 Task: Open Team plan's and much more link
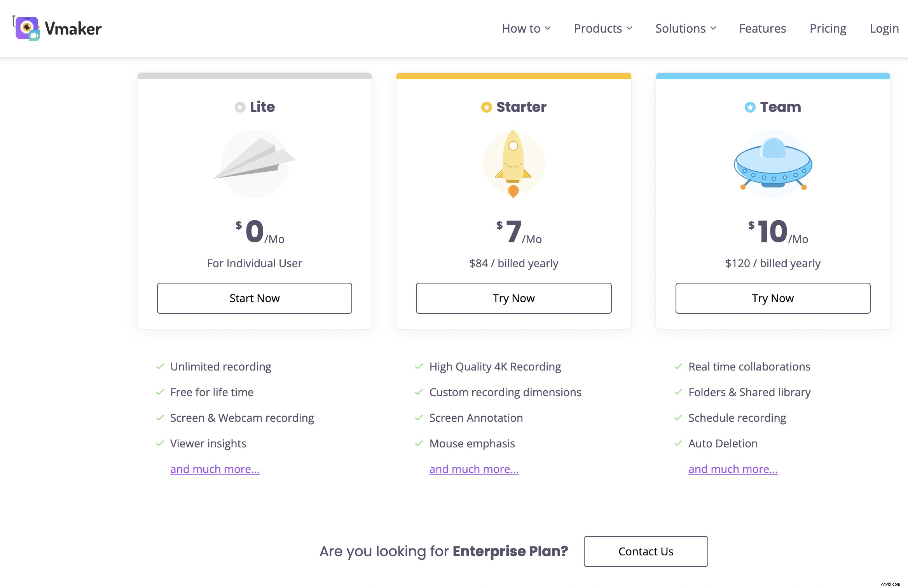733,469
